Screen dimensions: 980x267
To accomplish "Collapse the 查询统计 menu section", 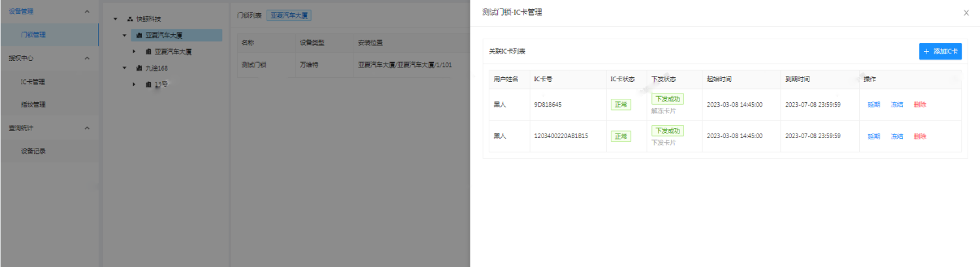I will tap(88, 128).
